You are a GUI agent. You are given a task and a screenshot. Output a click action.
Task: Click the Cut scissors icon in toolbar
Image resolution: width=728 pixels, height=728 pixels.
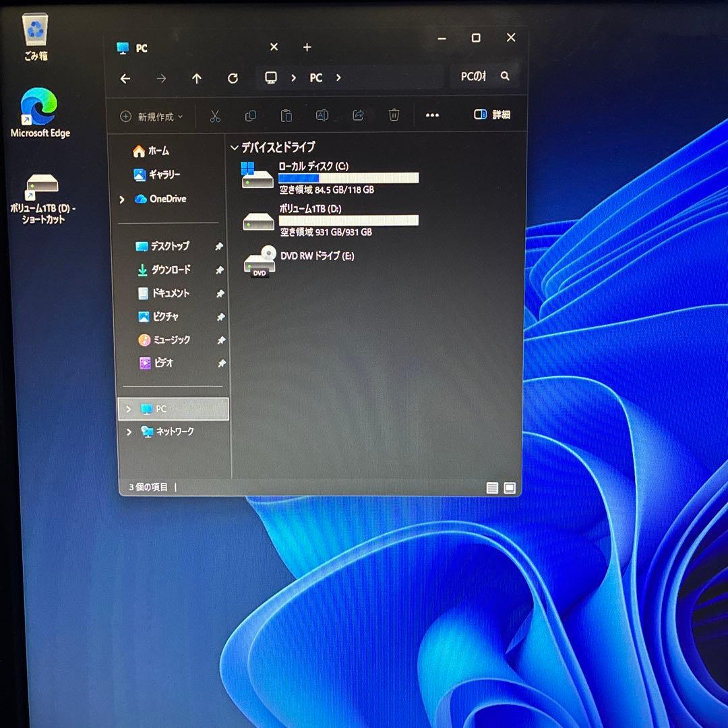pos(215,116)
